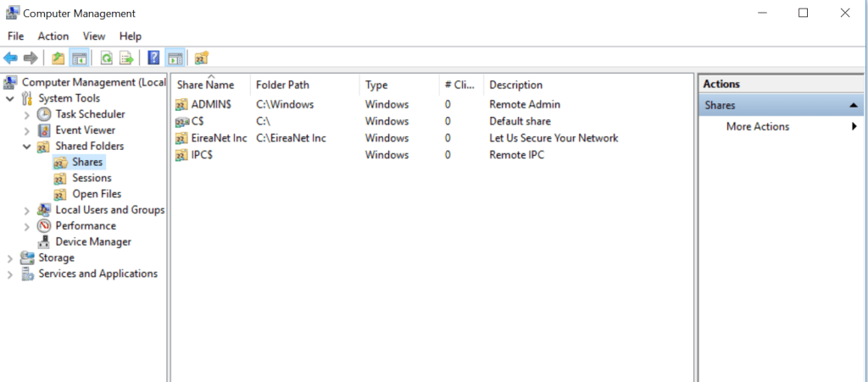Select the EireaNet Inc share row
The width and height of the screenshot is (868, 382).
pos(219,138)
